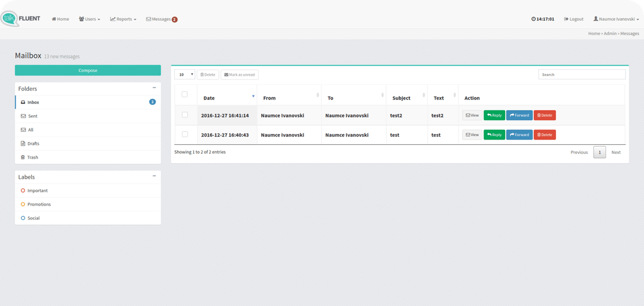This screenshot has width=644, height=306.
Task: Click the Logout icon in header
Action: click(566, 19)
